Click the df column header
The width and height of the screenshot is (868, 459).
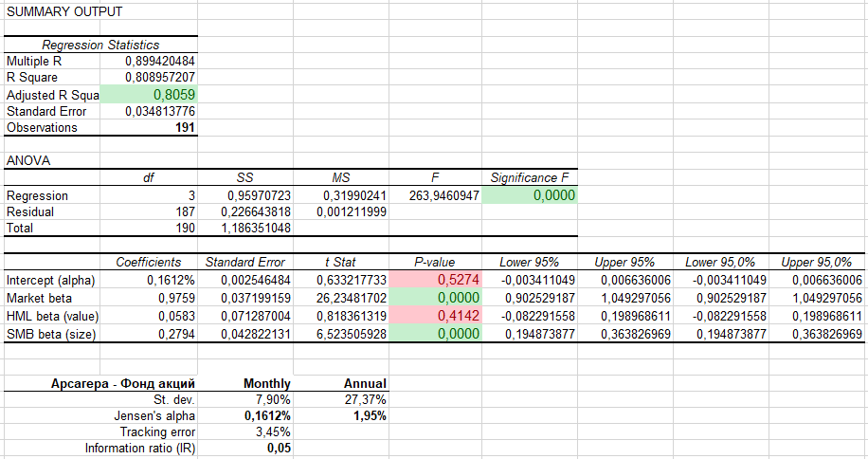point(149,177)
